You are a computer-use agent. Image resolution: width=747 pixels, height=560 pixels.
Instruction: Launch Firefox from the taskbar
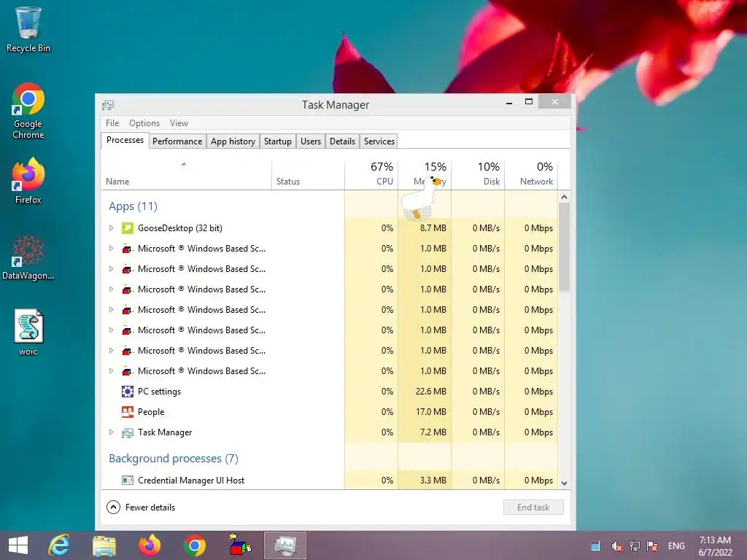(149, 545)
